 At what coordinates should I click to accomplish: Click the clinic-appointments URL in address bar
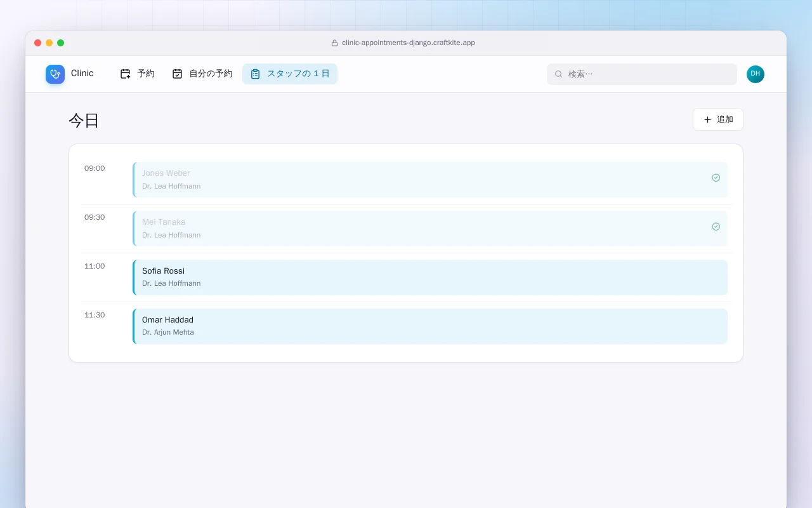click(x=409, y=43)
